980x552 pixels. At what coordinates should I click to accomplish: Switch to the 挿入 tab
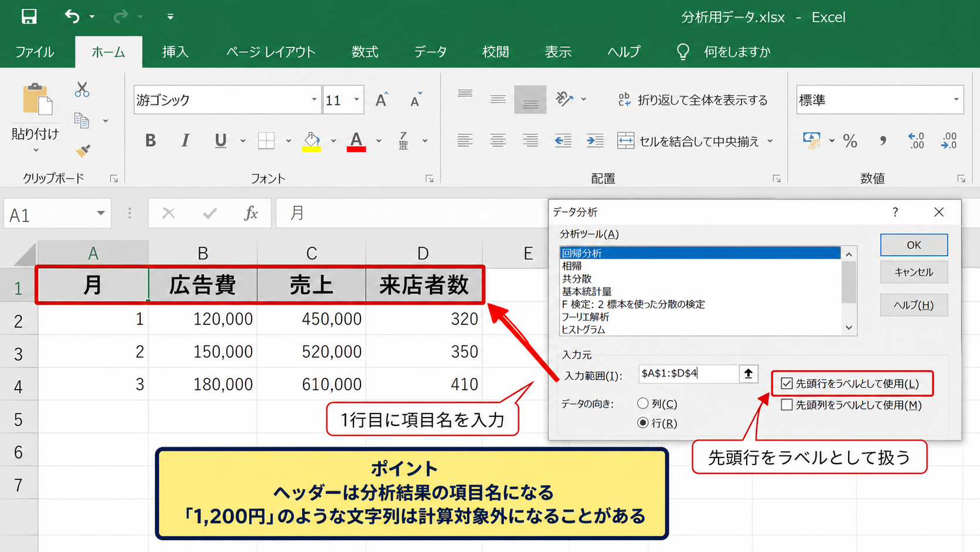coord(175,52)
